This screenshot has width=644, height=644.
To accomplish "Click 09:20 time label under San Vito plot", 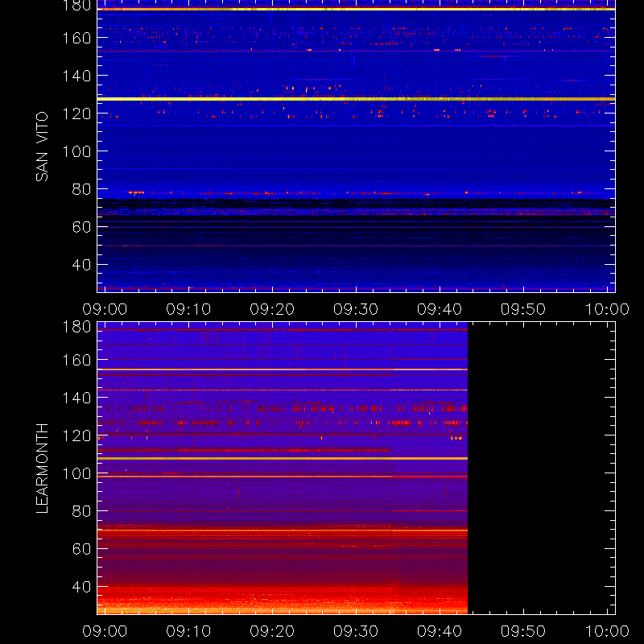I will [272, 309].
